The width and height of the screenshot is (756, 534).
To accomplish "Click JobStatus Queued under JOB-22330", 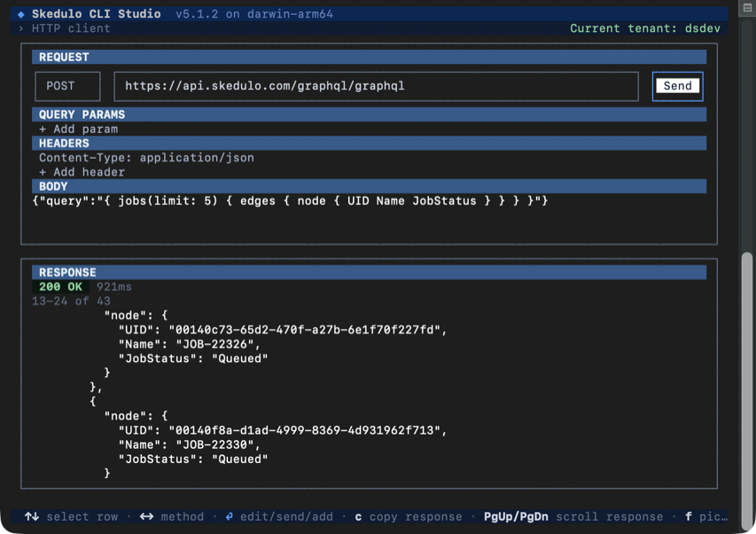I will pyautogui.click(x=240, y=459).
